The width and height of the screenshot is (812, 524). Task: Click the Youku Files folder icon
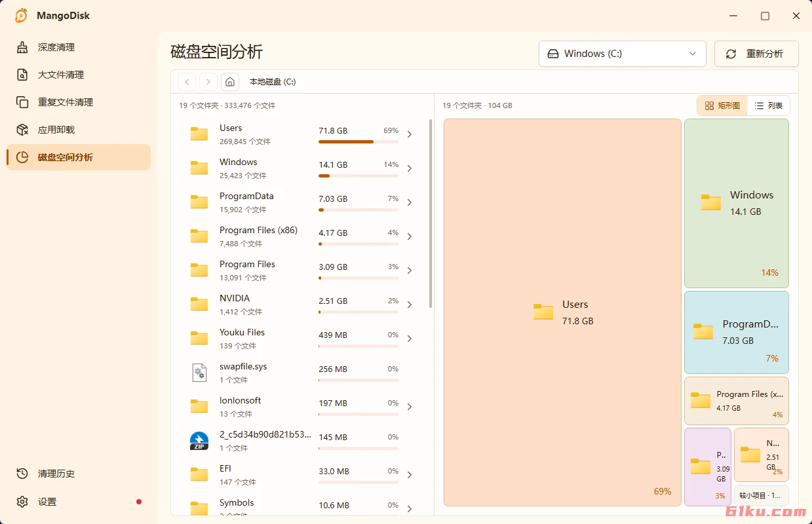tap(199, 339)
